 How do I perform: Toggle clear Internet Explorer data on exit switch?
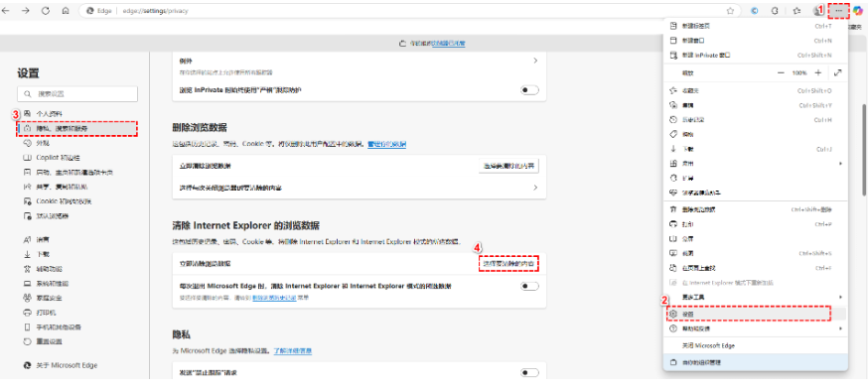529,286
